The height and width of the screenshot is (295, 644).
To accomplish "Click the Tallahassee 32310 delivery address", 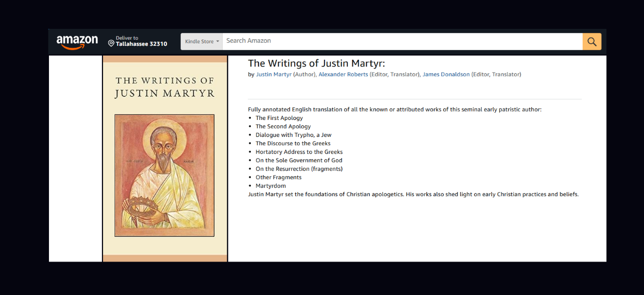I will point(141,44).
